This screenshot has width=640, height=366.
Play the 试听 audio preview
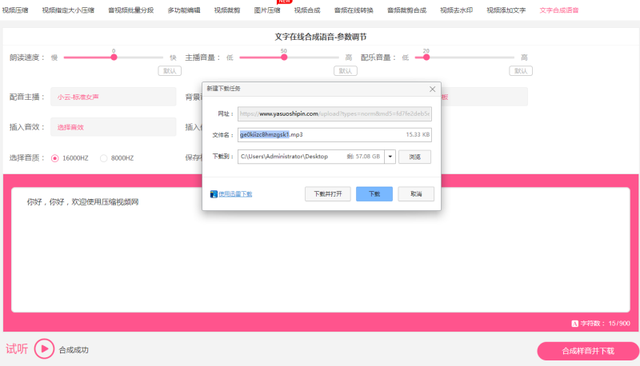tap(44, 349)
